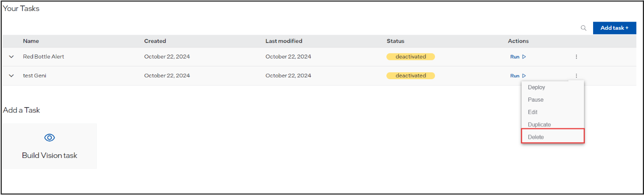Run the test Geni task
This screenshot has height=195, width=644.
click(518, 76)
